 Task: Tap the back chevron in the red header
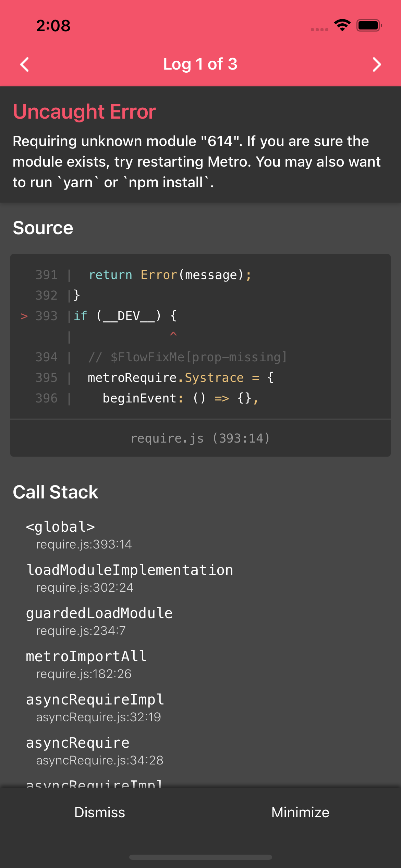pyautogui.click(x=24, y=64)
